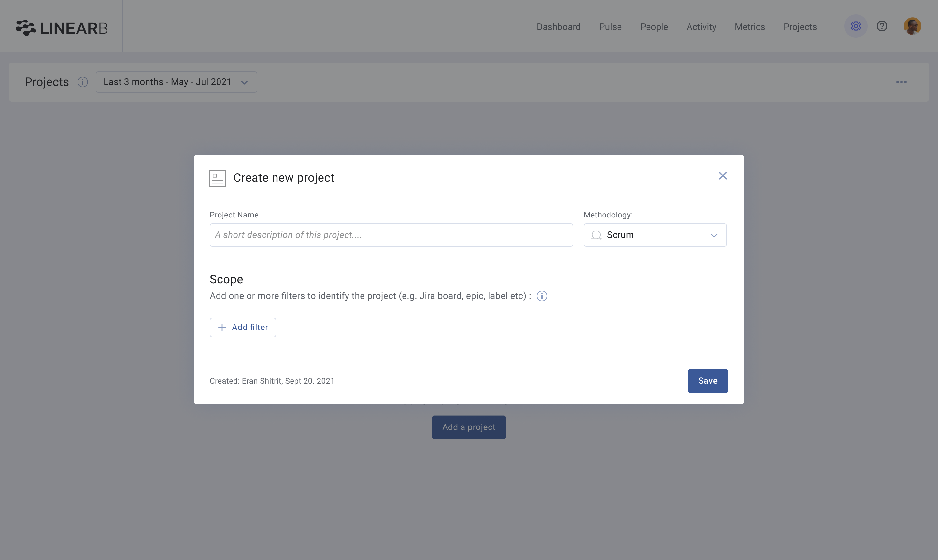Open the three-dot more options menu
Screen dimensions: 938x560
(x=901, y=82)
